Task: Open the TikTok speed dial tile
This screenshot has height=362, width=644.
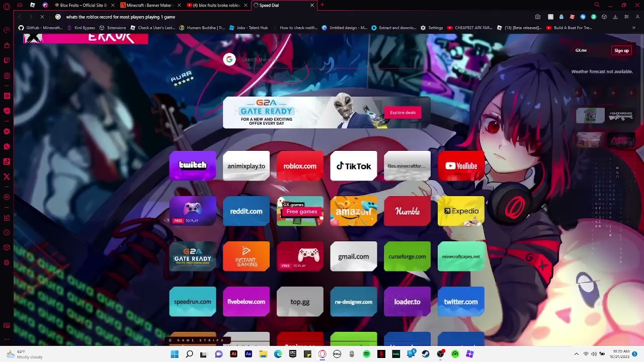Action: pyautogui.click(x=354, y=166)
